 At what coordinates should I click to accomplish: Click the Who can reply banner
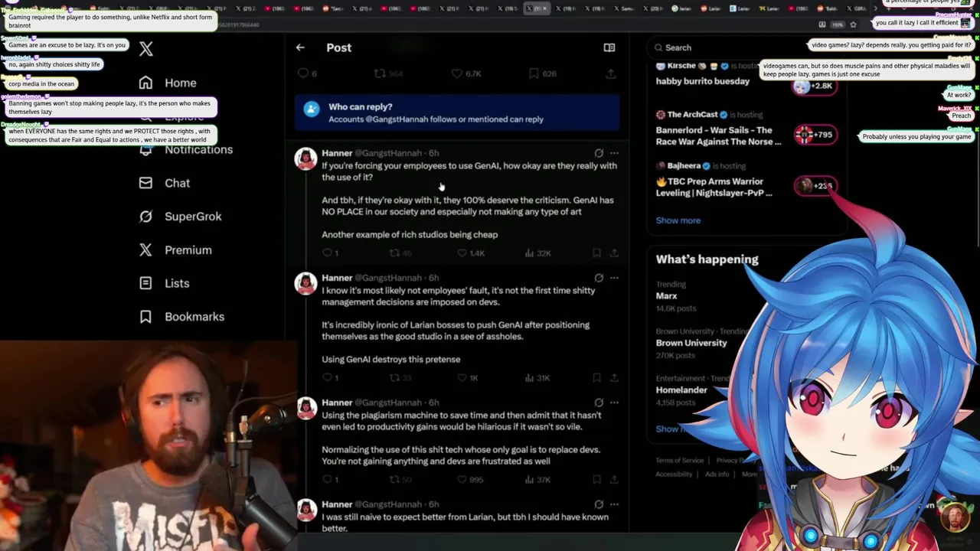[x=457, y=112]
